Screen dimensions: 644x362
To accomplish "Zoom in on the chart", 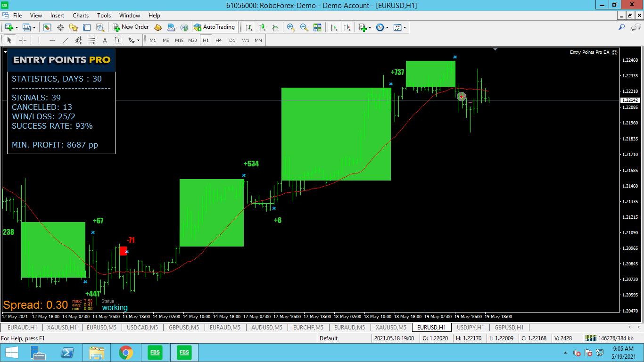I will 291,27.
